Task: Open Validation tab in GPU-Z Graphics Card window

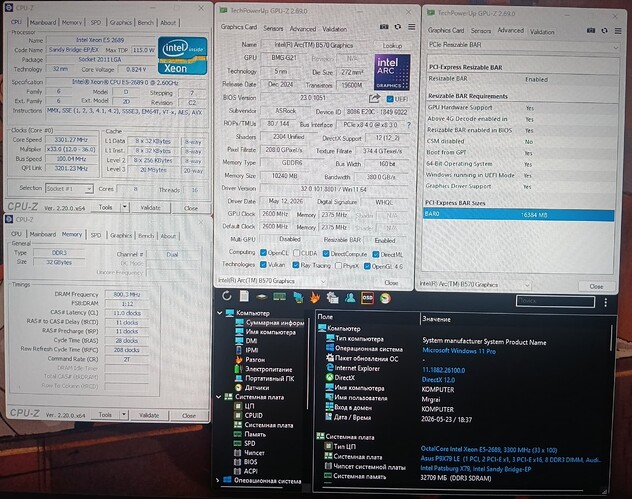Action: tap(334, 29)
